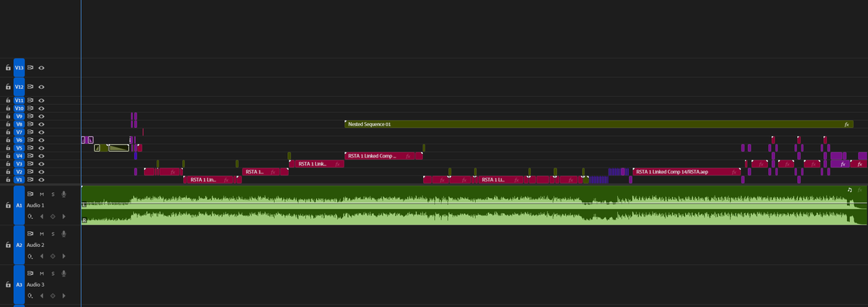Click the Audio 2 track name
The image size is (868, 307).
[x=37, y=246]
